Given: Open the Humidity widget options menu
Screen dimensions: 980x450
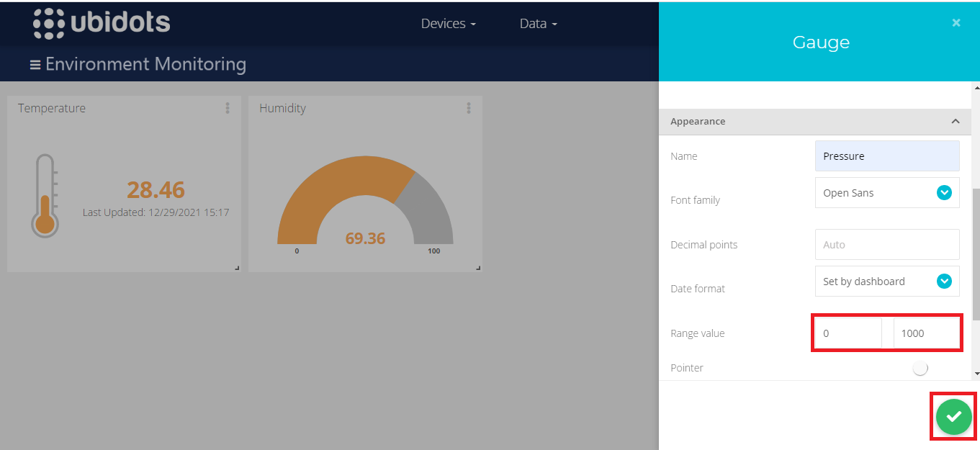Looking at the screenshot, I should [x=469, y=108].
